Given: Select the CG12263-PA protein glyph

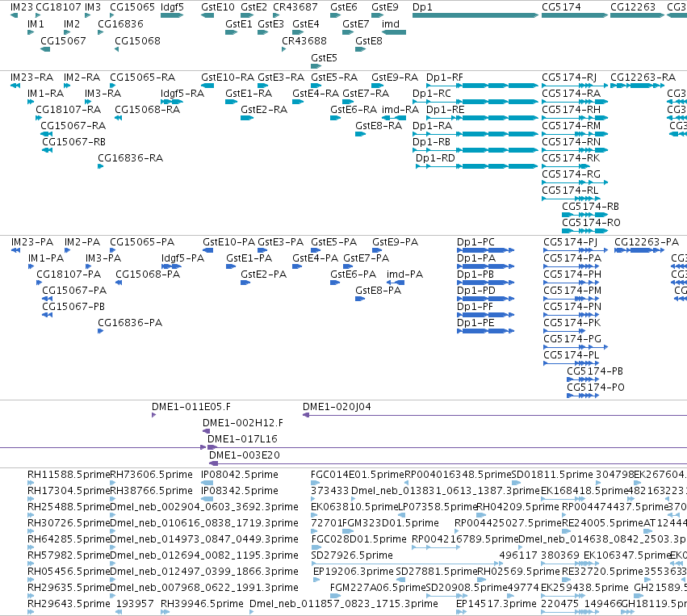Looking at the screenshot, I should pyautogui.click(x=639, y=250).
